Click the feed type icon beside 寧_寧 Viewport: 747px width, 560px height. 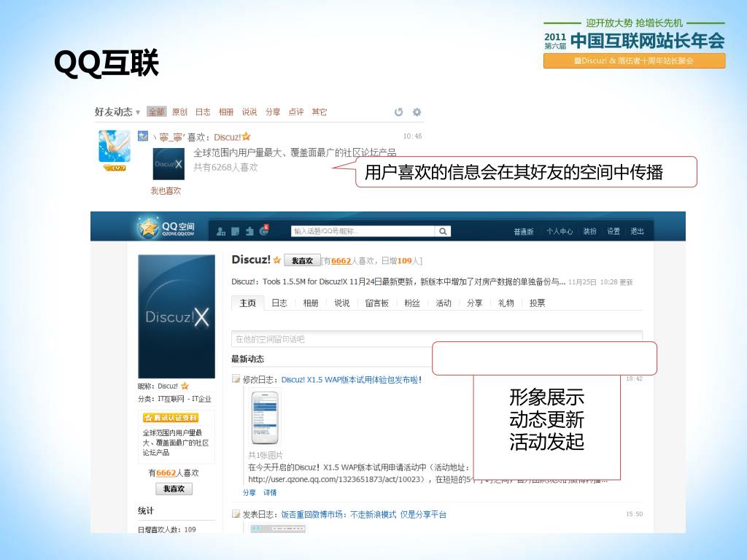[143, 136]
